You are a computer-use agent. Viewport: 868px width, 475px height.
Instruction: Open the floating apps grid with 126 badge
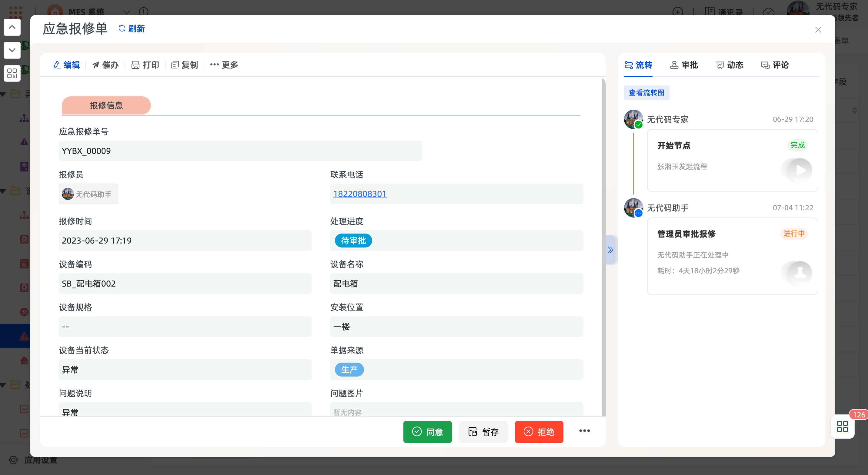[842, 426]
